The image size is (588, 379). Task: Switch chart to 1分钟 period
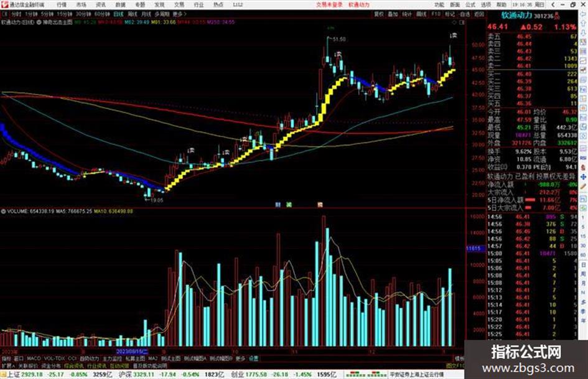31,14
